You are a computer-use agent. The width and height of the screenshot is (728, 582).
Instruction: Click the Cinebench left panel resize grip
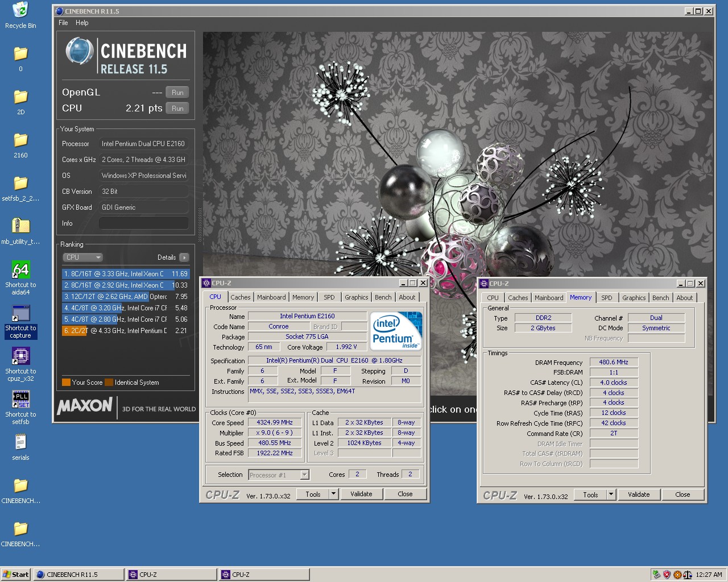pyautogui.click(x=199, y=225)
